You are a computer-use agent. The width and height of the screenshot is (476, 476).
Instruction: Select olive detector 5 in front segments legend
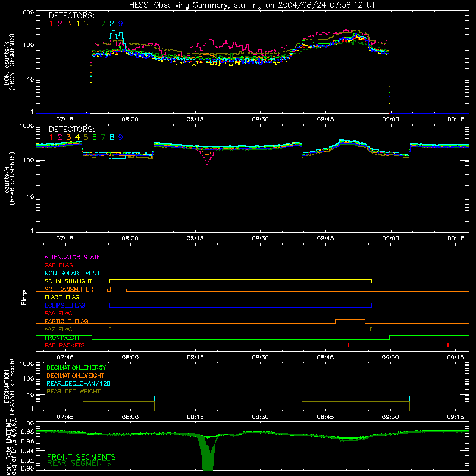pos(86,24)
